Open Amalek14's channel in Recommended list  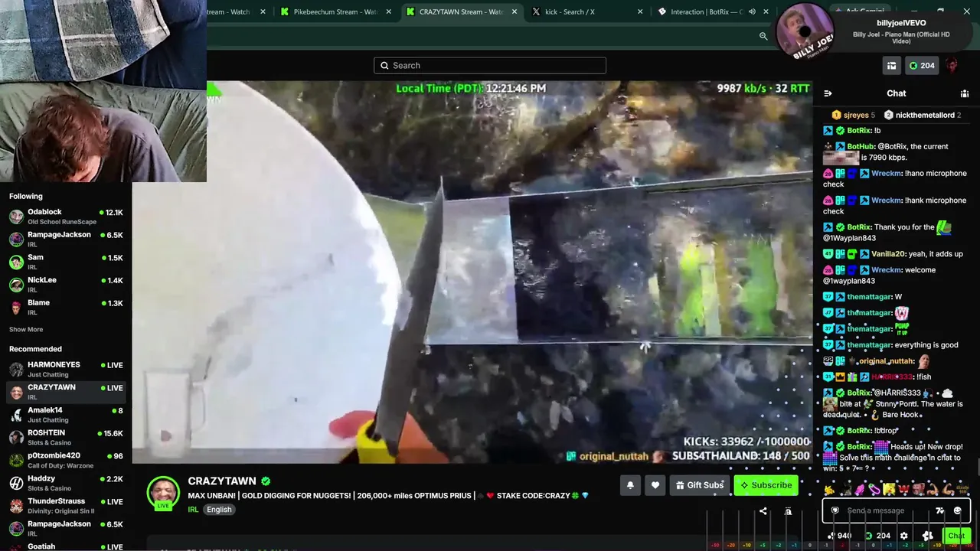pos(66,415)
